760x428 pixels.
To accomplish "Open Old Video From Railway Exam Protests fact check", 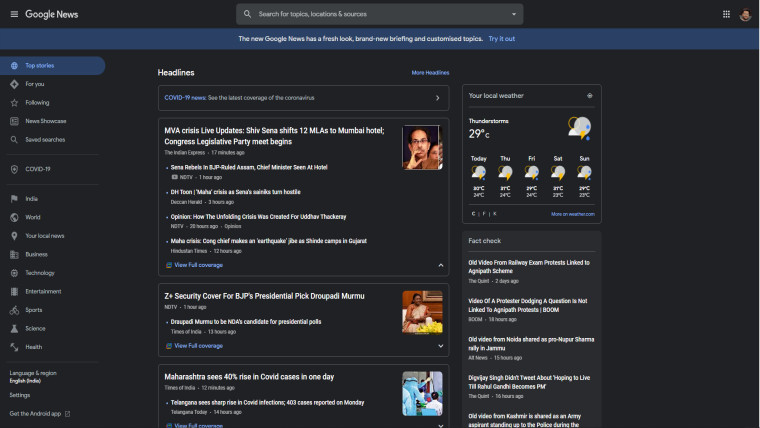I will tap(529, 267).
